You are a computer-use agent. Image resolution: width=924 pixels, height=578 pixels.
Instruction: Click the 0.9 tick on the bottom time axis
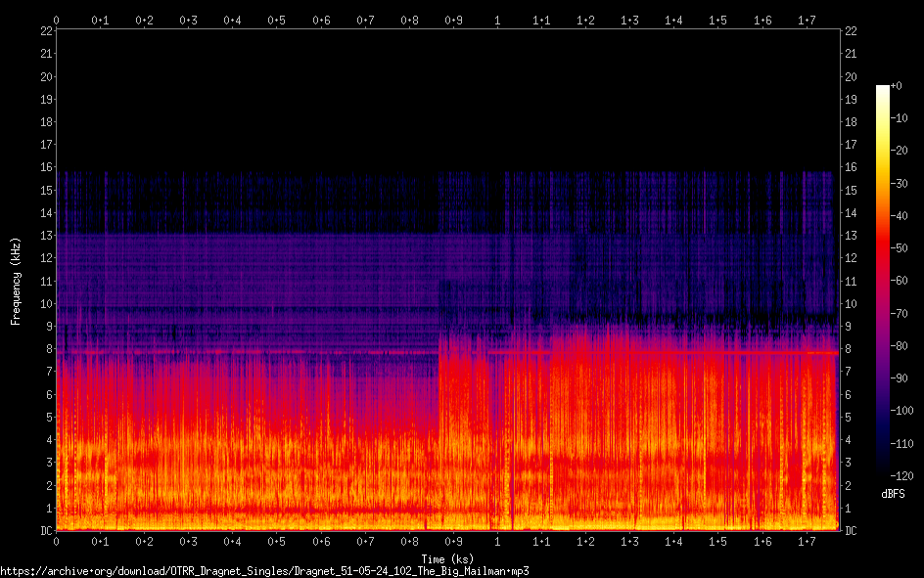pos(453,541)
